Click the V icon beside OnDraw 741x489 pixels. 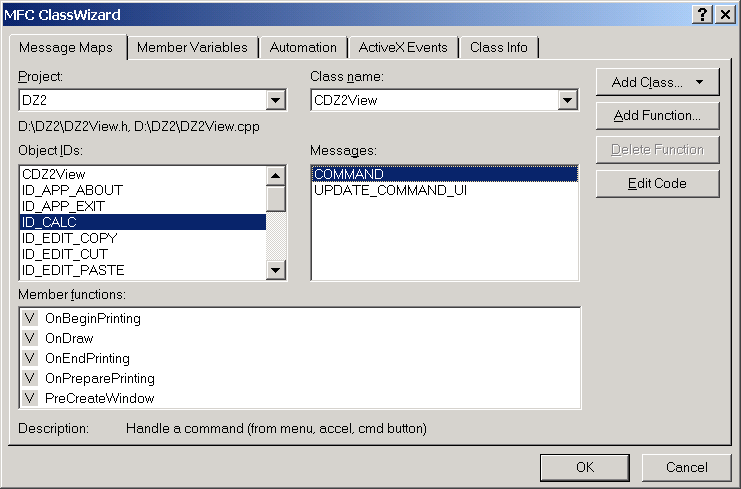point(30,338)
